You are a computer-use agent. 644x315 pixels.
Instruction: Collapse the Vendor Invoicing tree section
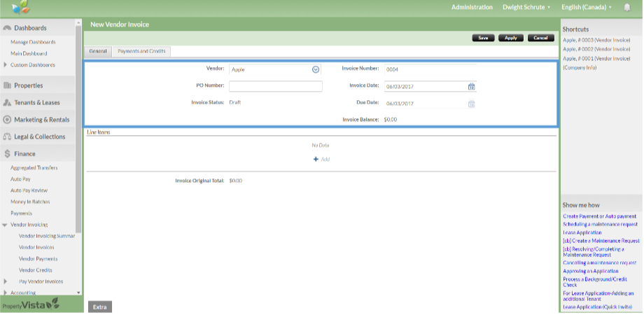pyautogui.click(x=5, y=225)
